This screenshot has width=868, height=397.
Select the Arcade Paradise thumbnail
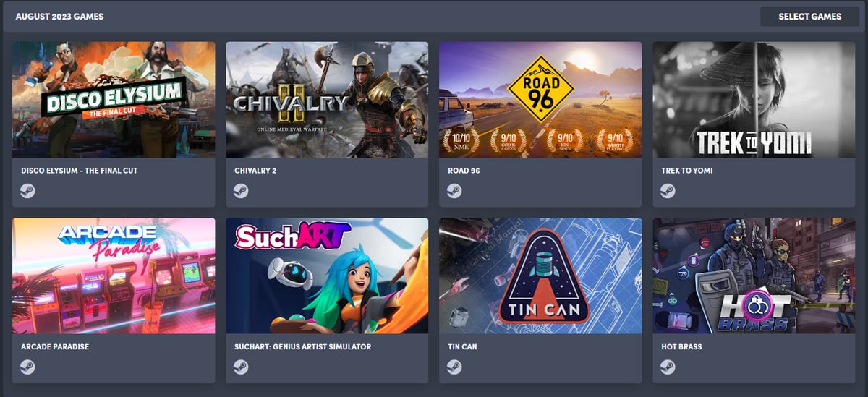(x=114, y=276)
